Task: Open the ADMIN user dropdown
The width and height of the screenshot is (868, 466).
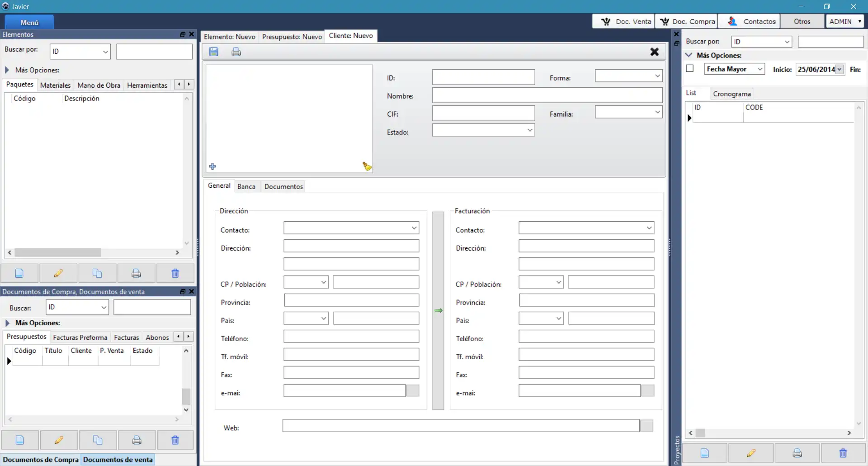Action: coord(845,21)
